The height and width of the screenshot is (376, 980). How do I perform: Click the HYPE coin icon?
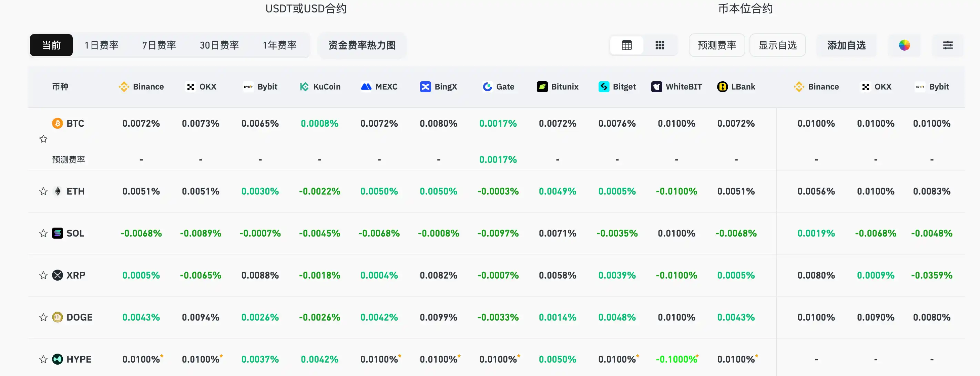coord(58,359)
